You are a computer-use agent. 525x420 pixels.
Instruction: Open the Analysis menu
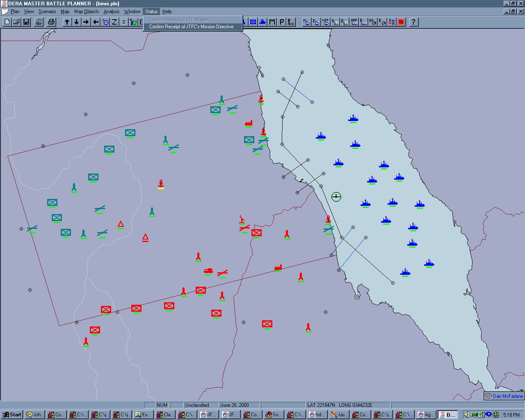(x=111, y=11)
